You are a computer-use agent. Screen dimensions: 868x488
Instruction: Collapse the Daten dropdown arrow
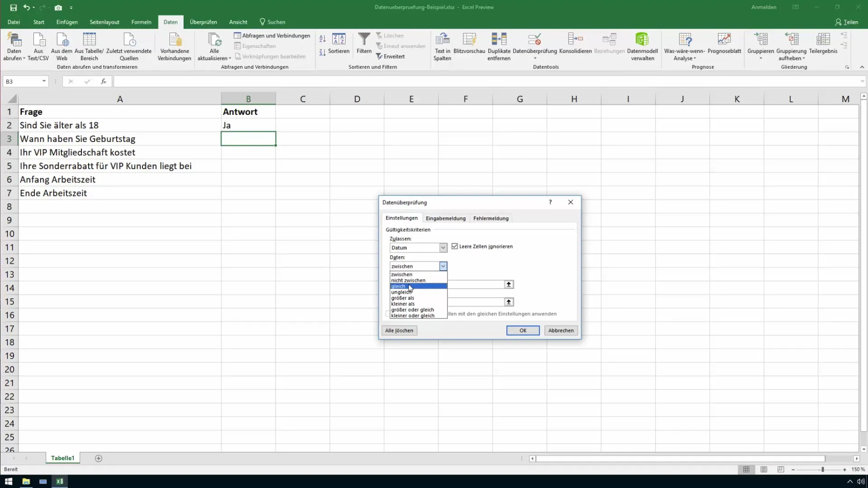coord(443,266)
